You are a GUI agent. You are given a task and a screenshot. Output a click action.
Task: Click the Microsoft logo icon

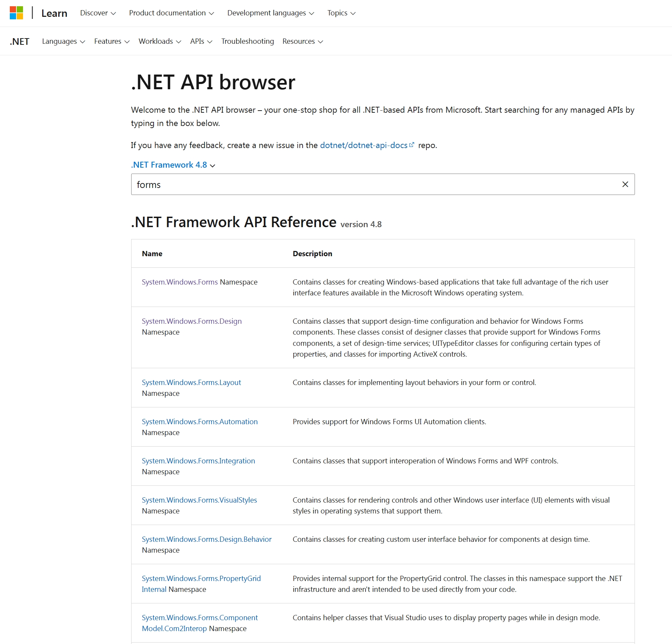tap(16, 13)
